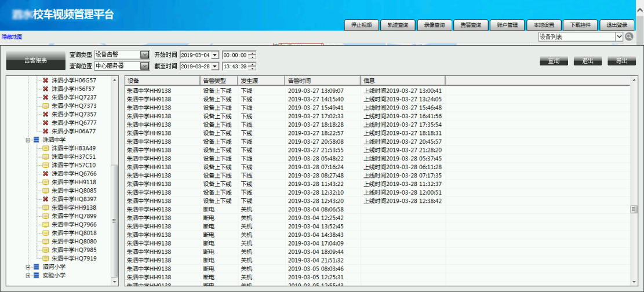Click the magnifier search icon beside 设备列表
Screen dimensions: 644x292
point(629,36)
